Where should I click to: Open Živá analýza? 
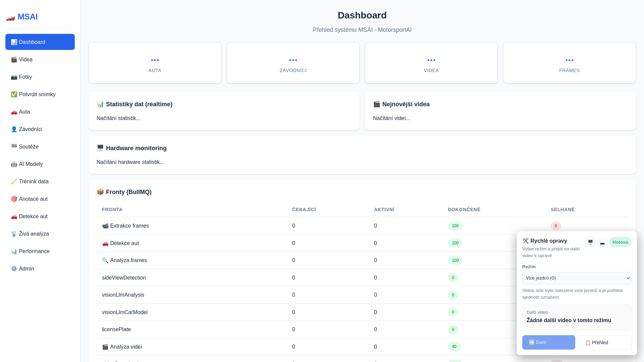40,234
